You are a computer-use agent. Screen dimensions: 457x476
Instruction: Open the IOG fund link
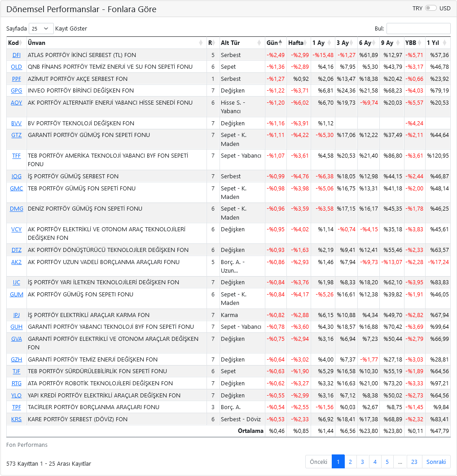17,176
